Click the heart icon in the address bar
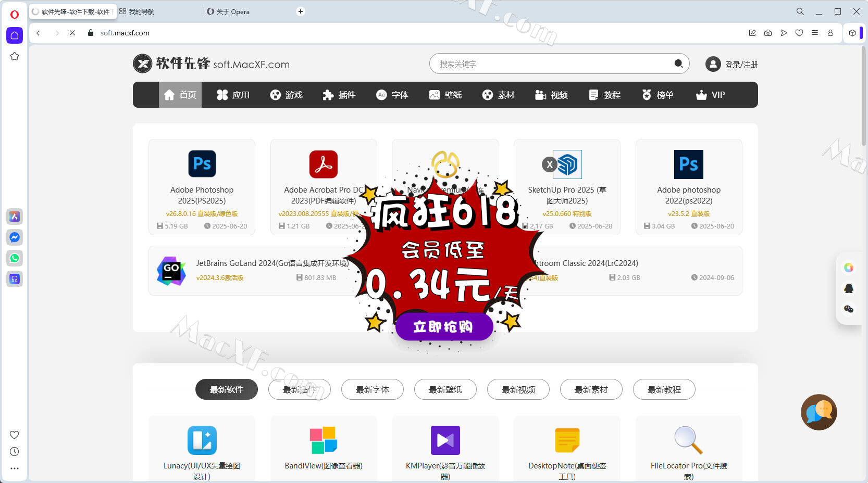The height and width of the screenshot is (483, 868). coord(799,33)
